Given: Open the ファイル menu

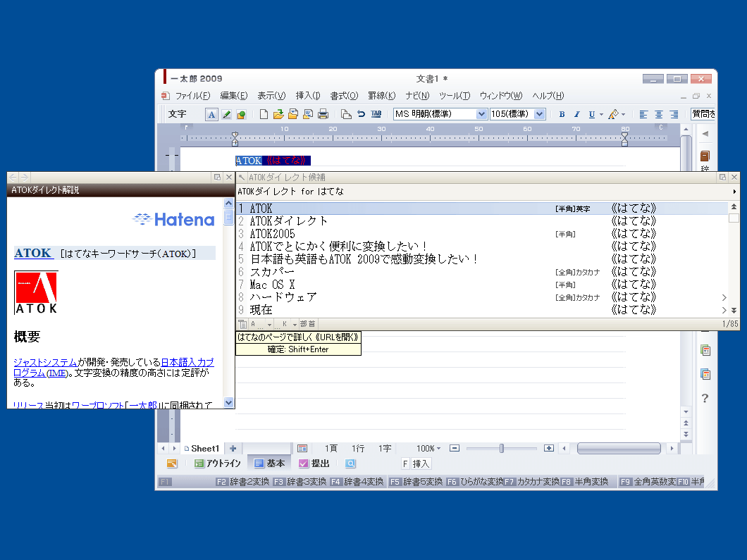Looking at the screenshot, I should click(x=192, y=96).
